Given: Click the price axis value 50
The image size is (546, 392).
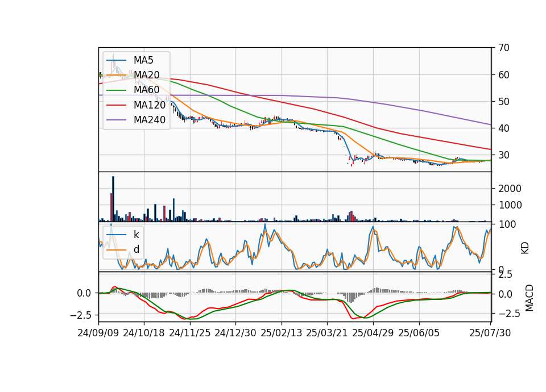Looking at the screenshot, I should tap(503, 102).
